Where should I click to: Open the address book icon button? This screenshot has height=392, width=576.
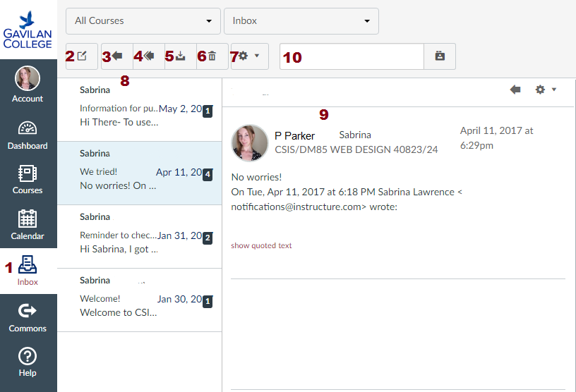pos(440,56)
